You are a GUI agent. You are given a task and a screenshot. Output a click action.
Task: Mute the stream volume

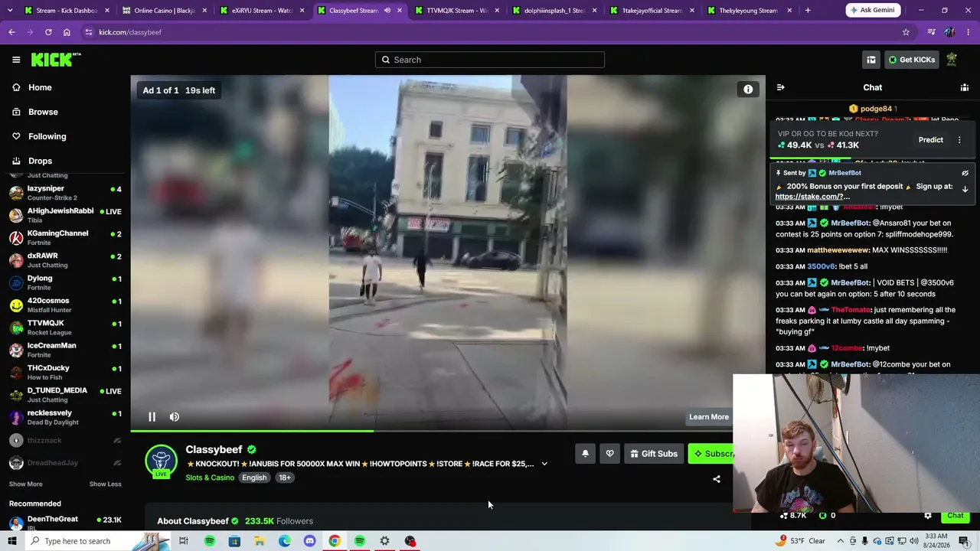(x=175, y=417)
